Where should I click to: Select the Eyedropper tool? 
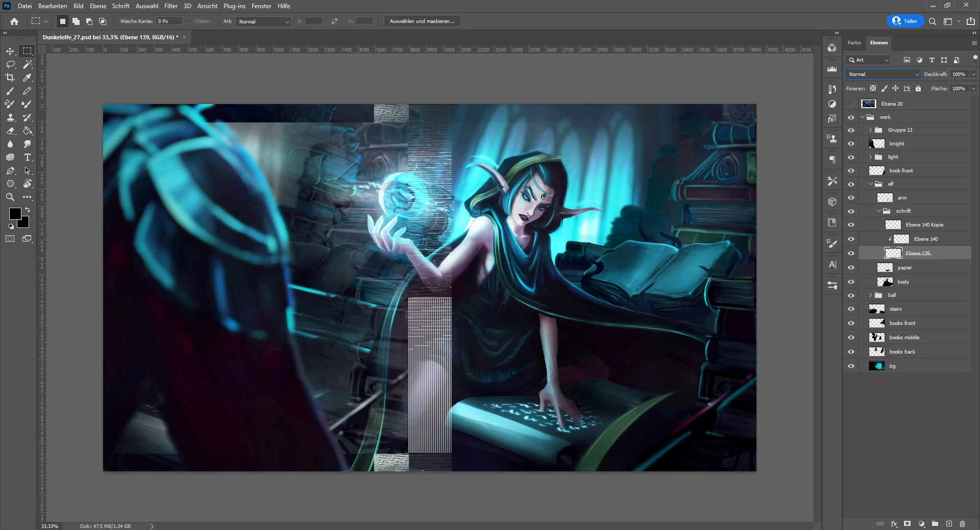[27, 78]
